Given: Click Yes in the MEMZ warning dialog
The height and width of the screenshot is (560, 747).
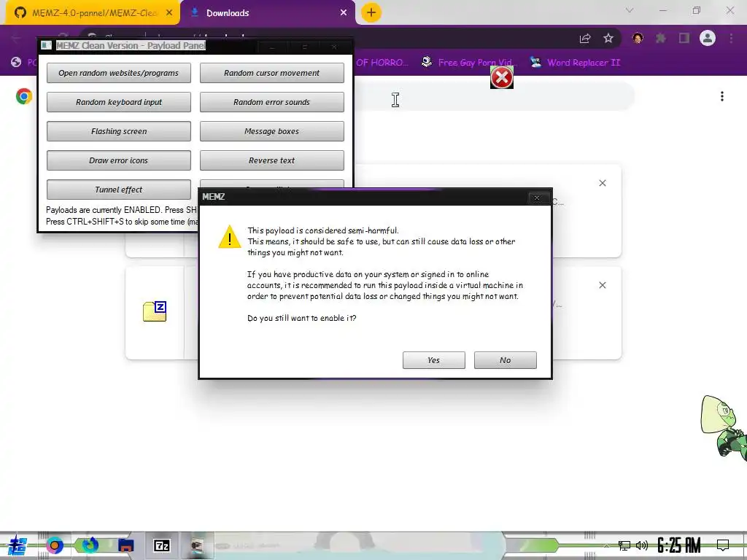Looking at the screenshot, I should [433, 360].
